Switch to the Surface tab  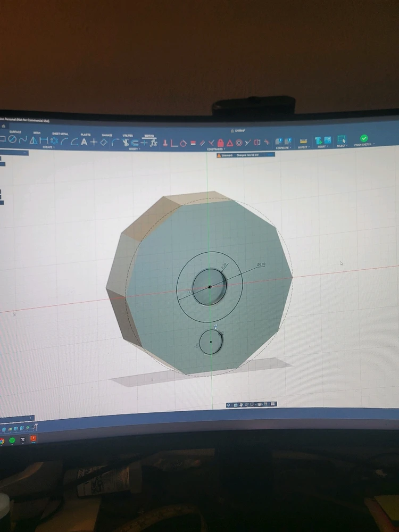(15, 132)
